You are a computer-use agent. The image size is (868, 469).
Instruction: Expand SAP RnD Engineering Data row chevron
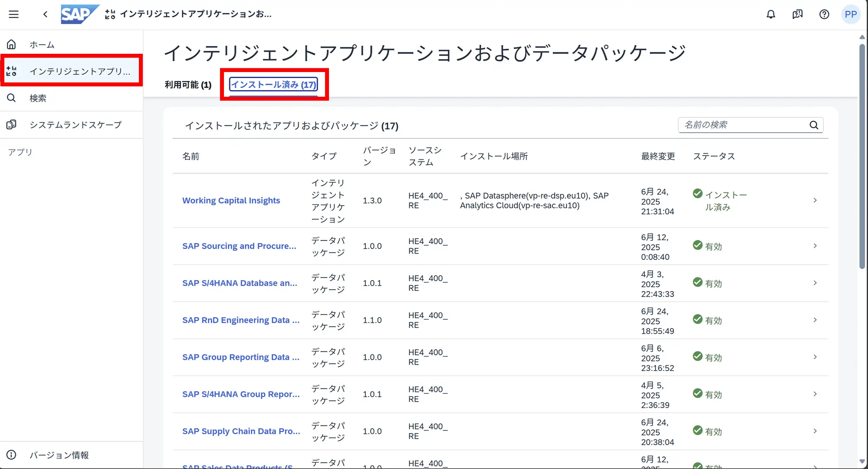pyautogui.click(x=815, y=320)
